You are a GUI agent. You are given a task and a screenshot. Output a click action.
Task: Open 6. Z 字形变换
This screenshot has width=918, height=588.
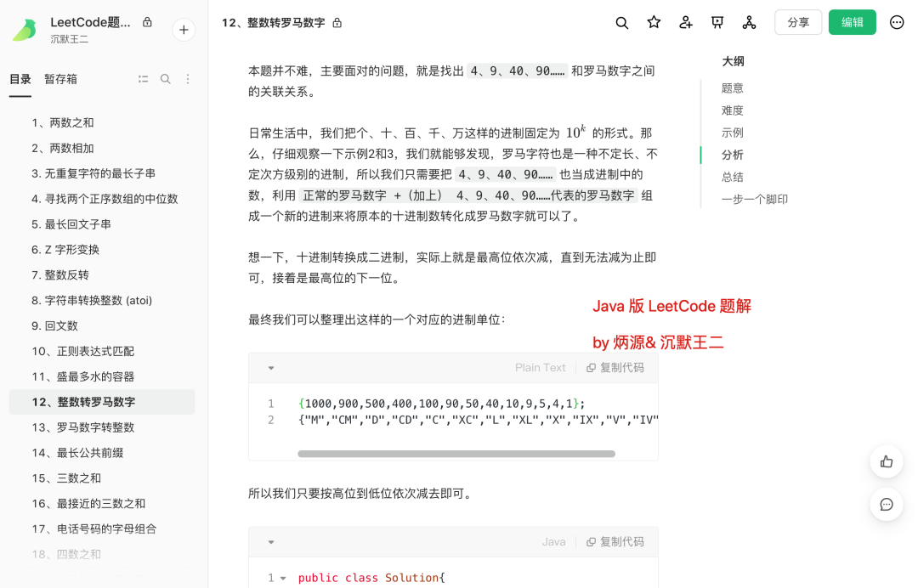click(x=102, y=250)
